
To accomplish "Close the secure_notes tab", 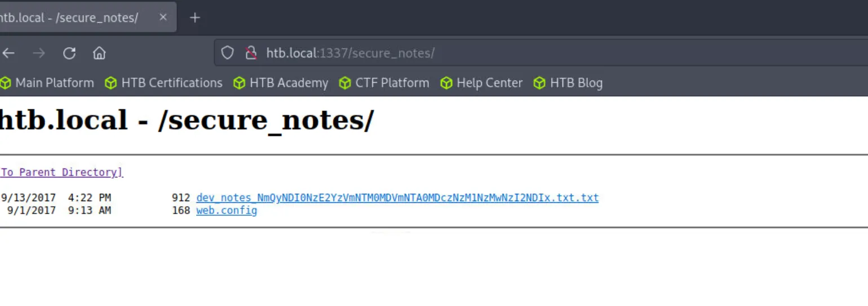I will (163, 17).
